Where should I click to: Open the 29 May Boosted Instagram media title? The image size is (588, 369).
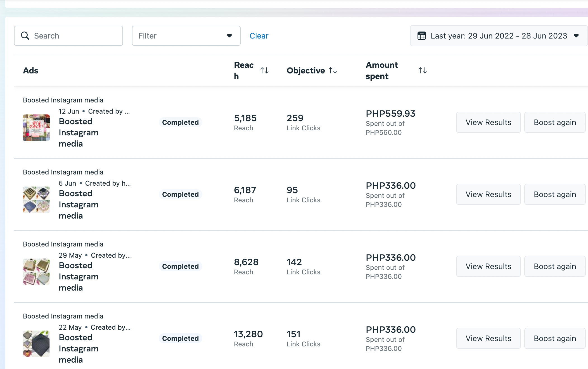[79, 276]
